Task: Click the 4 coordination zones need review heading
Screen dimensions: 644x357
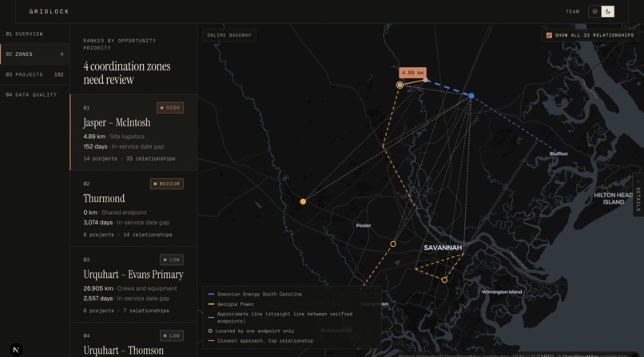Action: pyautogui.click(x=127, y=73)
